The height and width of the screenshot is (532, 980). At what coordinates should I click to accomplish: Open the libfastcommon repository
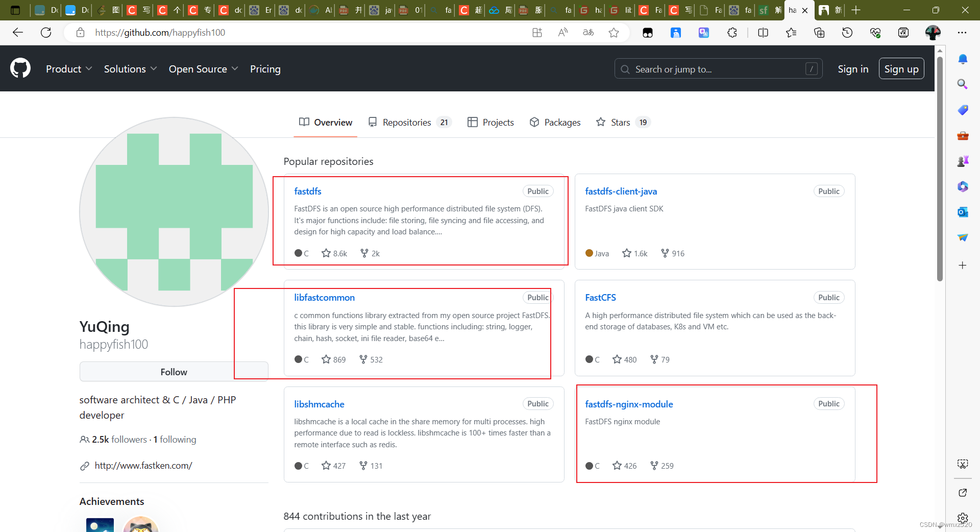click(x=324, y=297)
